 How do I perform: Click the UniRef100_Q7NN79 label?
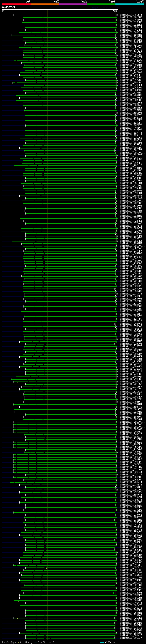coord(131,58)
